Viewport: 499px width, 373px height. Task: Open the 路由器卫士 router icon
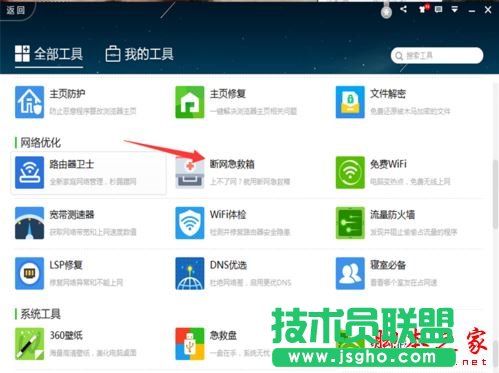(29, 172)
